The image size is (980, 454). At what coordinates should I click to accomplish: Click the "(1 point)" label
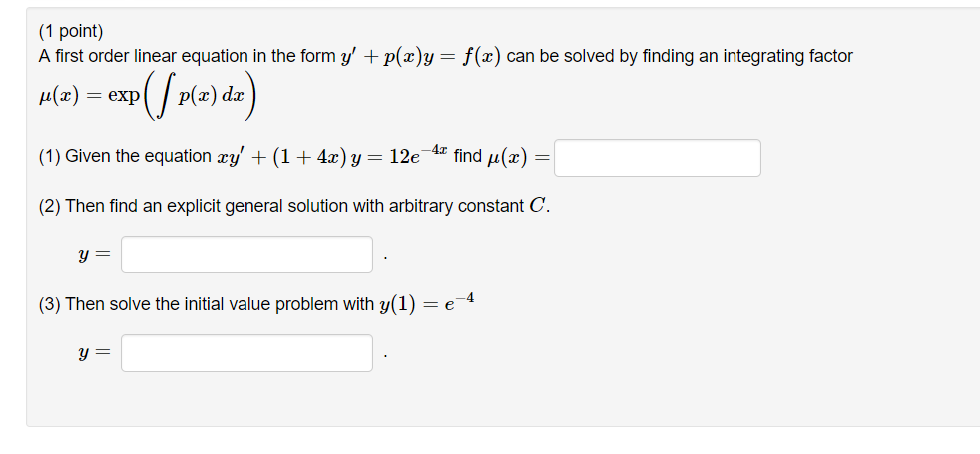(71, 31)
